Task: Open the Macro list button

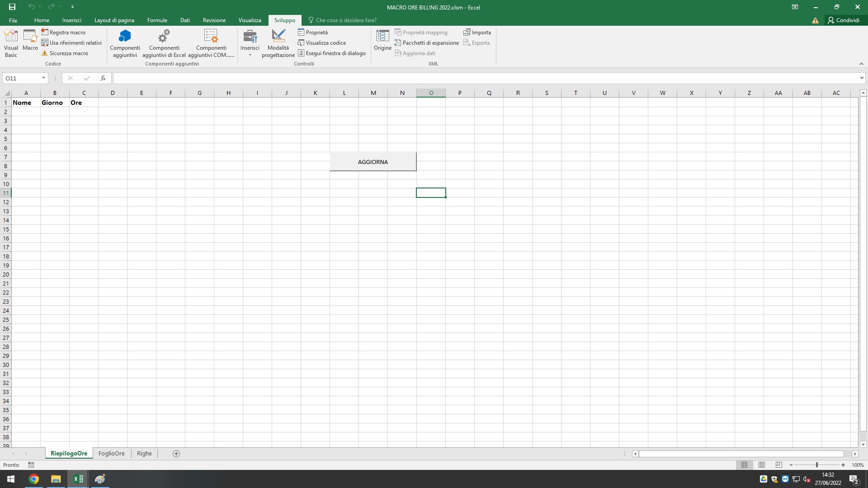Action: (x=30, y=41)
